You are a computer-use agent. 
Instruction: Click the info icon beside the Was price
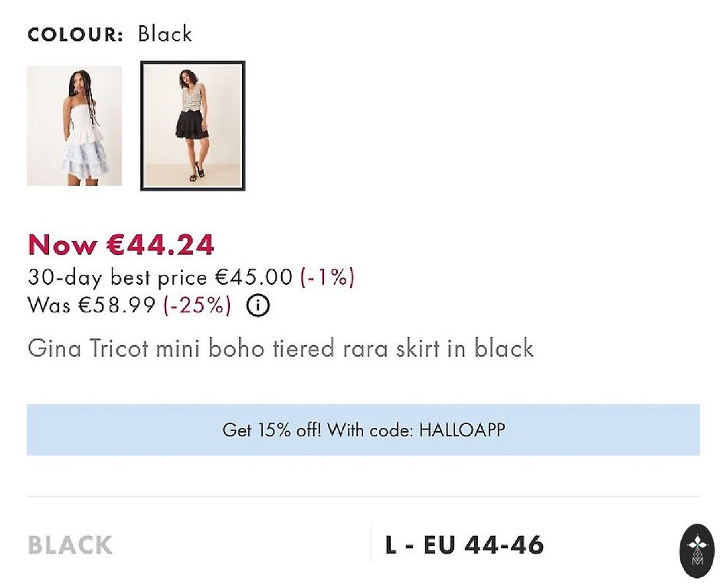click(258, 305)
